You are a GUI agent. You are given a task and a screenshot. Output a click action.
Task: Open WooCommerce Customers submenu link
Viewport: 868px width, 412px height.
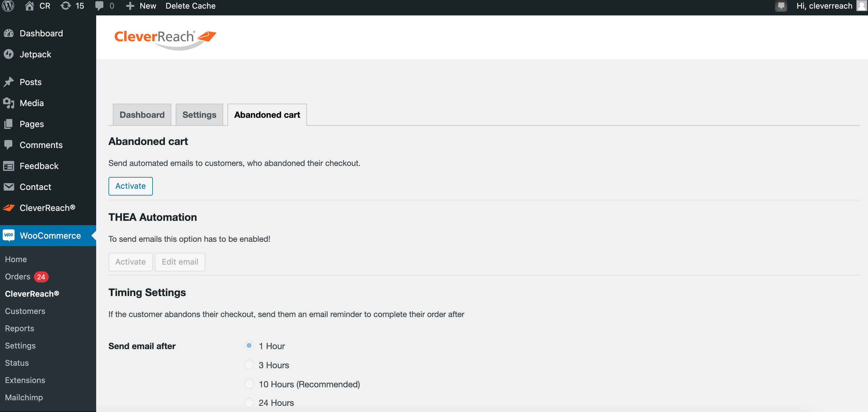coord(25,311)
